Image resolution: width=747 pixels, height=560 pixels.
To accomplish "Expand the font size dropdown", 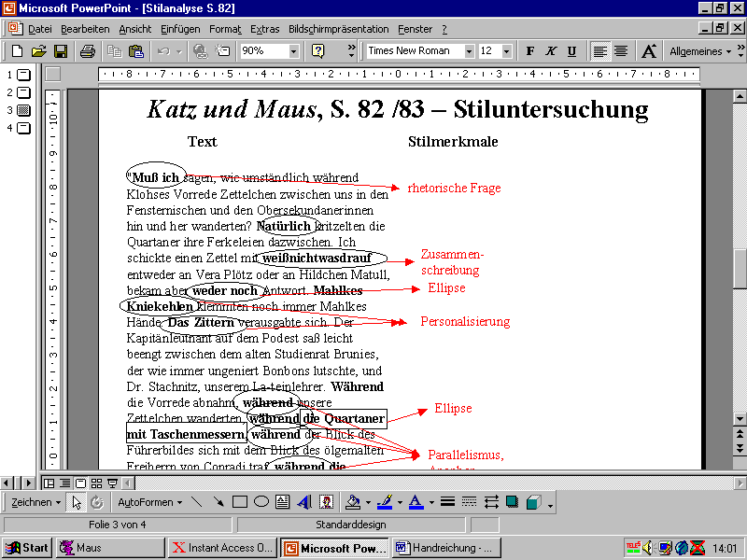I will point(507,51).
